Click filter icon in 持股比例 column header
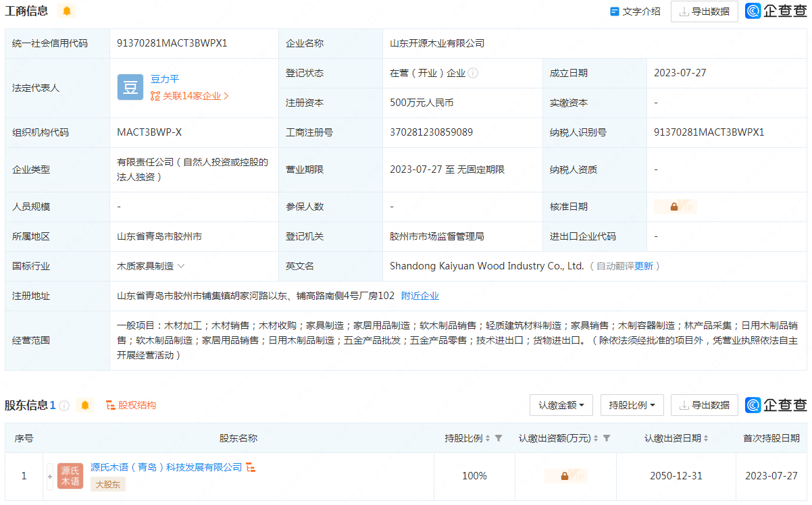Viewport: 812px width, 505px height. [499, 438]
